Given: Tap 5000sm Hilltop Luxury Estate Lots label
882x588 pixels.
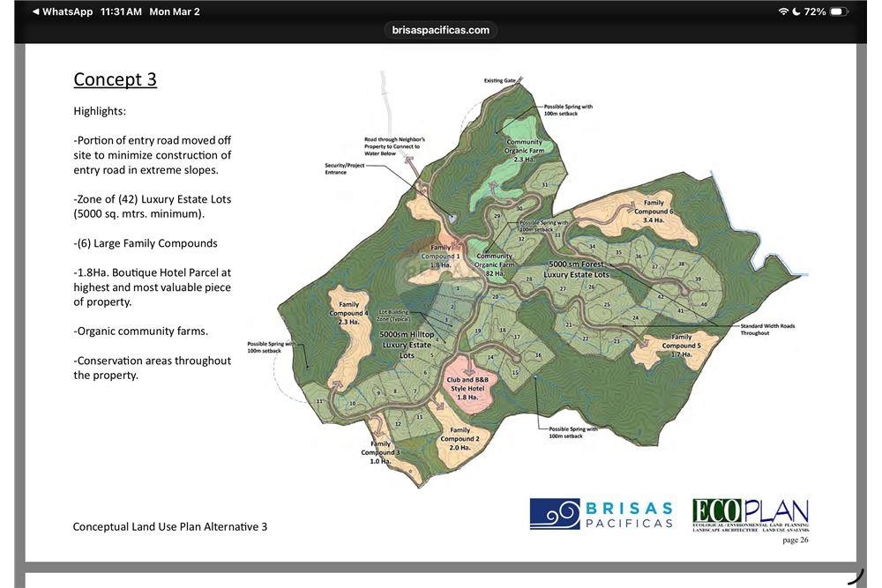Looking at the screenshot, I should coord(406,345).
